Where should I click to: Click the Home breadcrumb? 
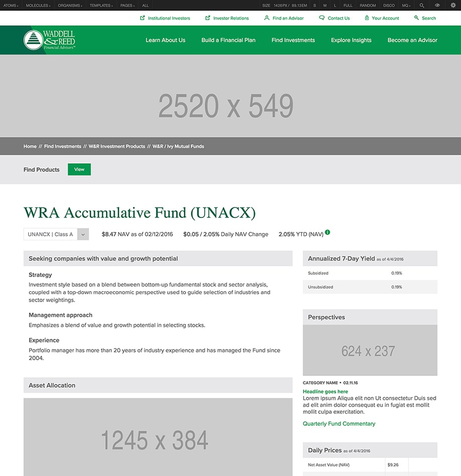point(30,146)
